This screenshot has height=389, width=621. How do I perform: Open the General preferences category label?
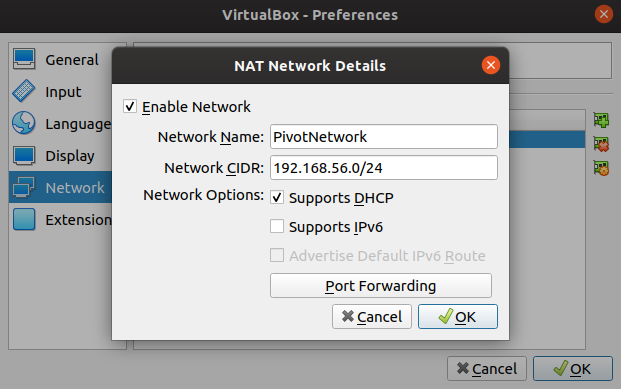(x=72, y=60)
